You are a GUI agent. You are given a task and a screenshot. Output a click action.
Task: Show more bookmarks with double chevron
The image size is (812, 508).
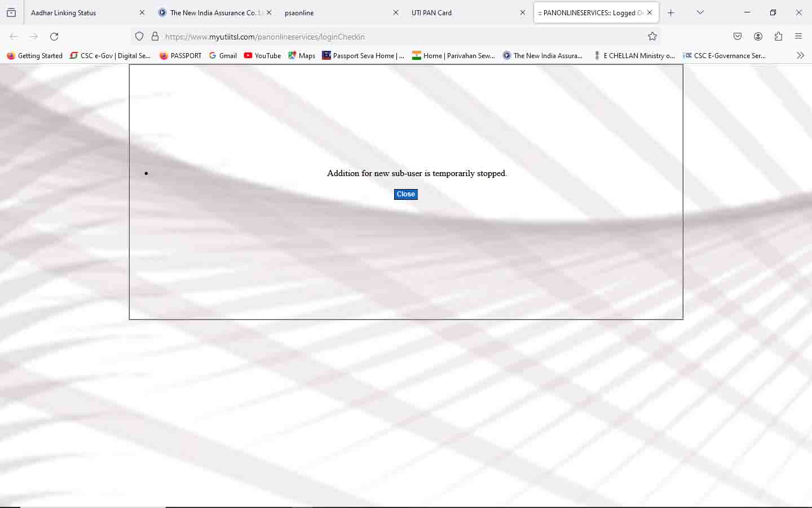click(800, 55)
